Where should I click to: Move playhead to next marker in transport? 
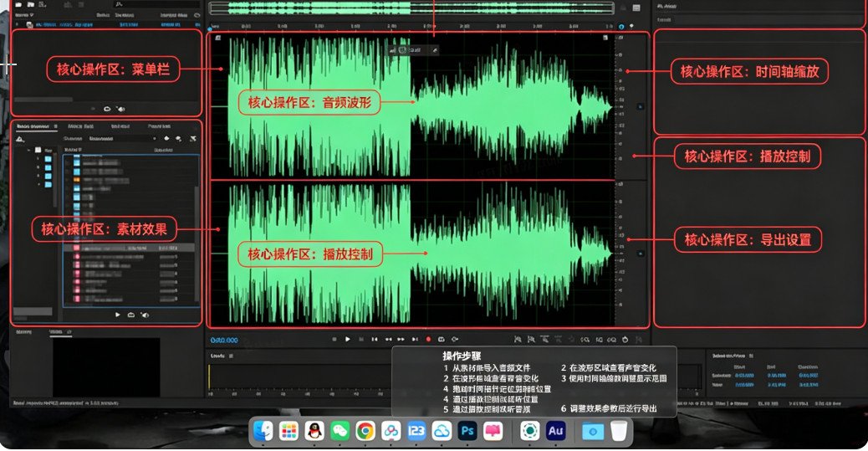(415, 339)
